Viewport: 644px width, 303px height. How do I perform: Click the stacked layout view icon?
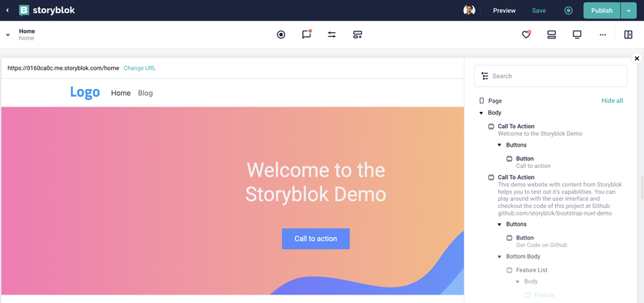click(551, 35)
